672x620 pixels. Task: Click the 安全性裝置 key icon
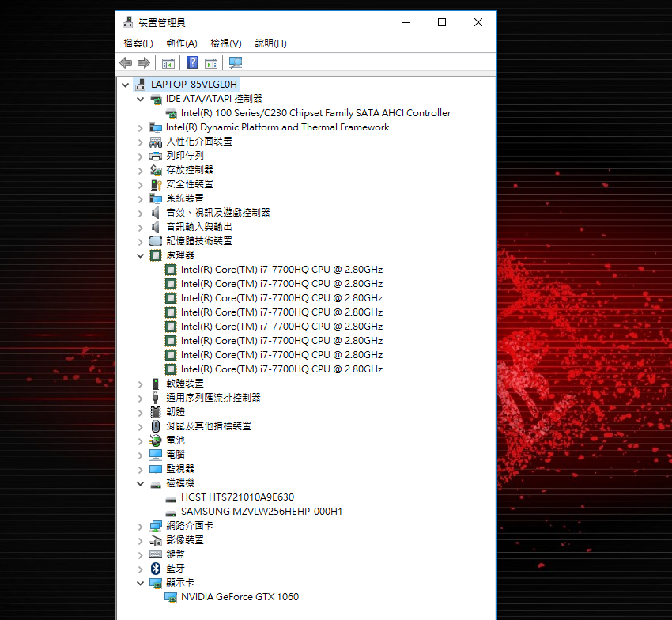(156, 184)
